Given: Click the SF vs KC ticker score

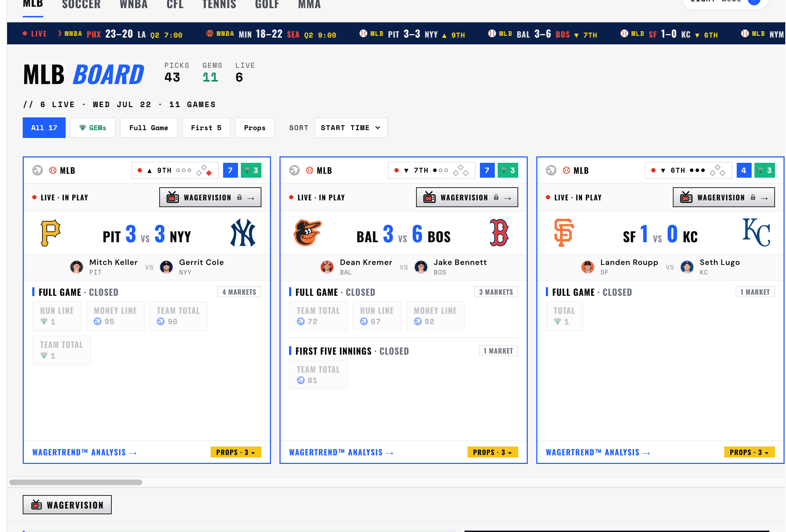Looking at the screenshot, I should tap(669, 34).
